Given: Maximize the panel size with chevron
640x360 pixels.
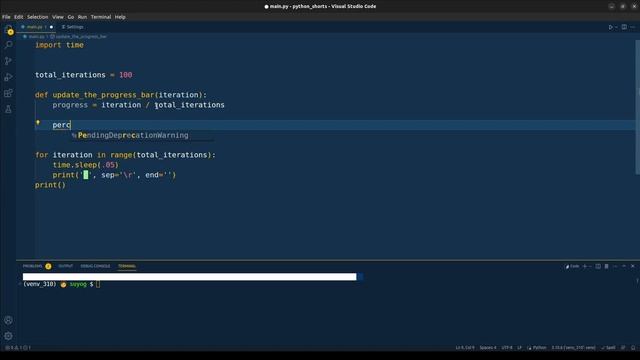Looking at the screenshot, I should coord(624,266).
